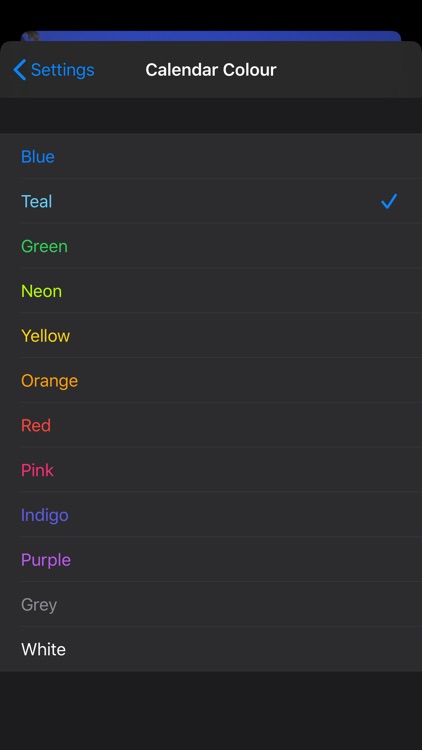422x750 pixels.
Task: Tap the blue checkmark beside Teal
Action: [389, 201]
